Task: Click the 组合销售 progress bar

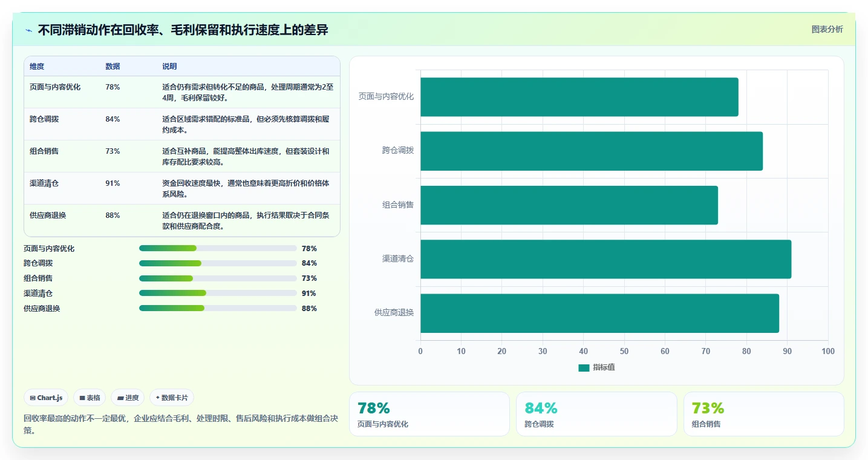Action: coord(218,278)
